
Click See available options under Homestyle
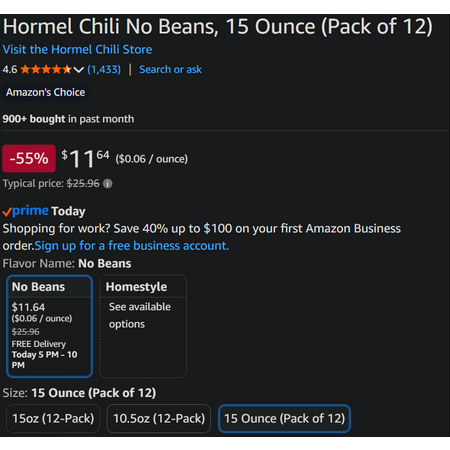pyautogui.click(x=140, y=315)
